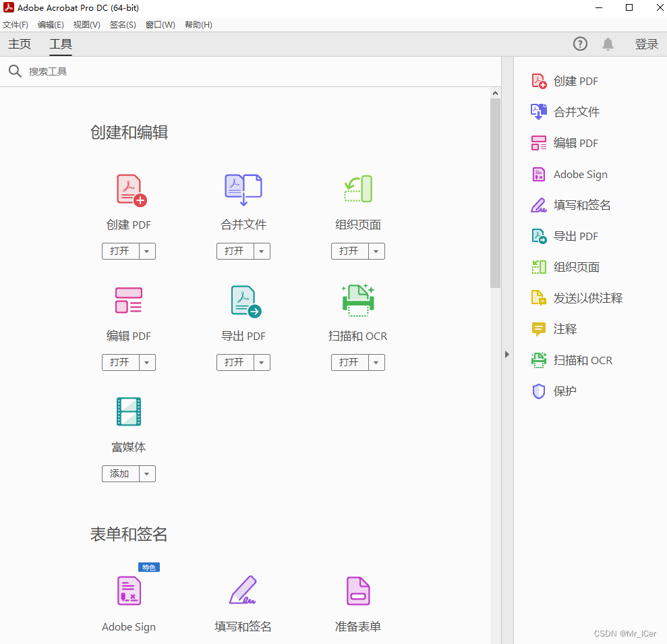Open notifications bell icon
The width and height of the screenshot is (667, 644).
608,44
